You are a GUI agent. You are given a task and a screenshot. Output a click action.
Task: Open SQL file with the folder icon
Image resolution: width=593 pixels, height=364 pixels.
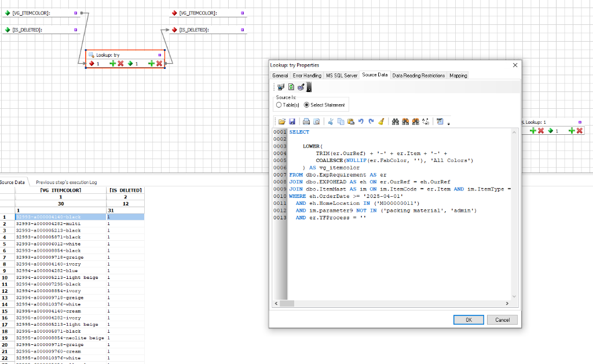(282, 122)
